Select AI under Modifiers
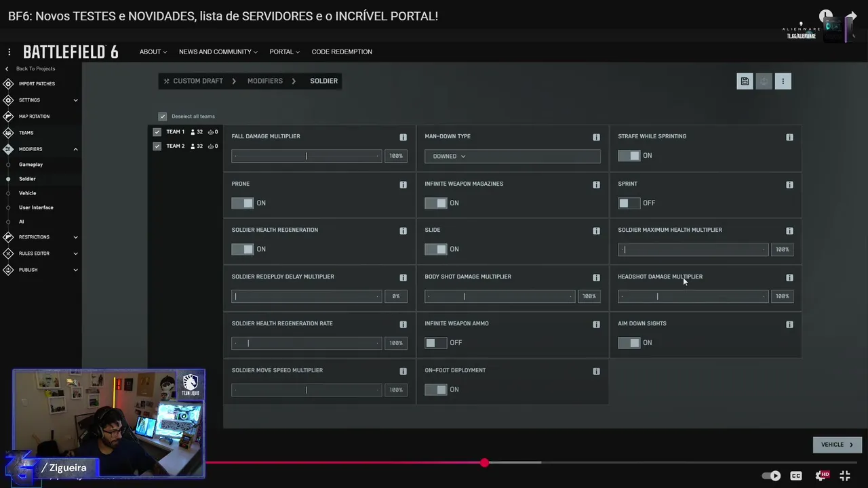This screenshot has height=488, width=868. (x=21, y=222)
